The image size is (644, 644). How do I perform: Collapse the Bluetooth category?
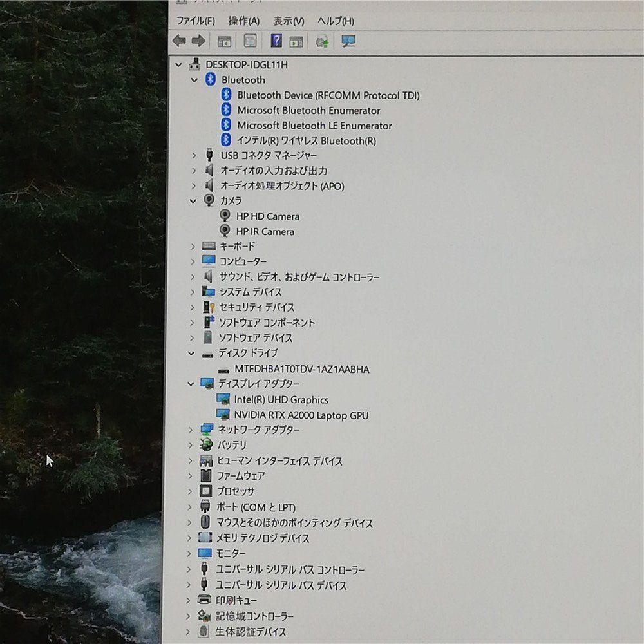click(x=194, y=80)
